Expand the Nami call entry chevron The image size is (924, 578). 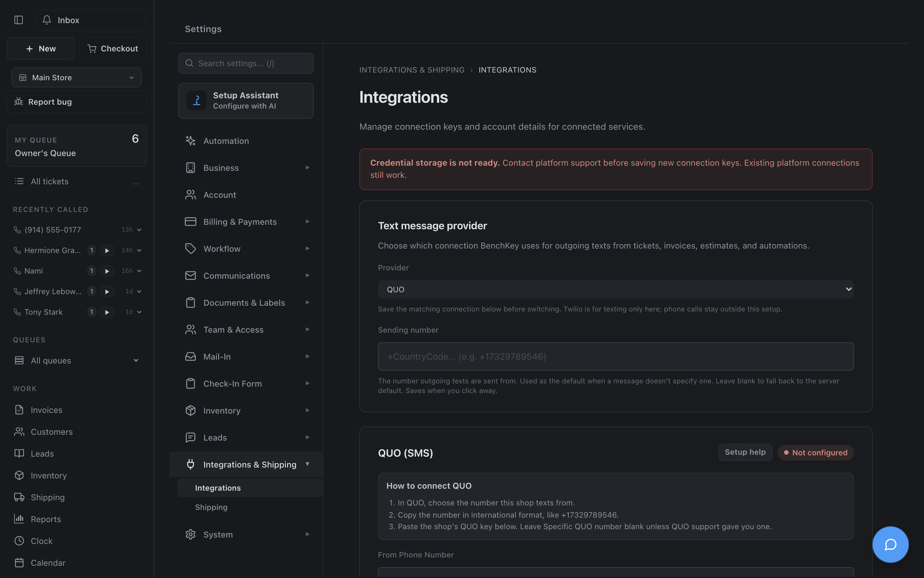pos(139,271)
